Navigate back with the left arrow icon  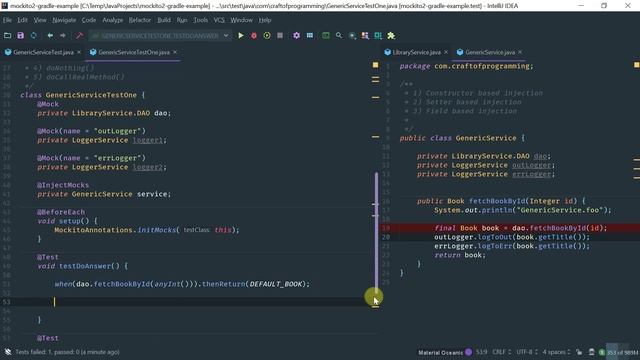point(50,36)
